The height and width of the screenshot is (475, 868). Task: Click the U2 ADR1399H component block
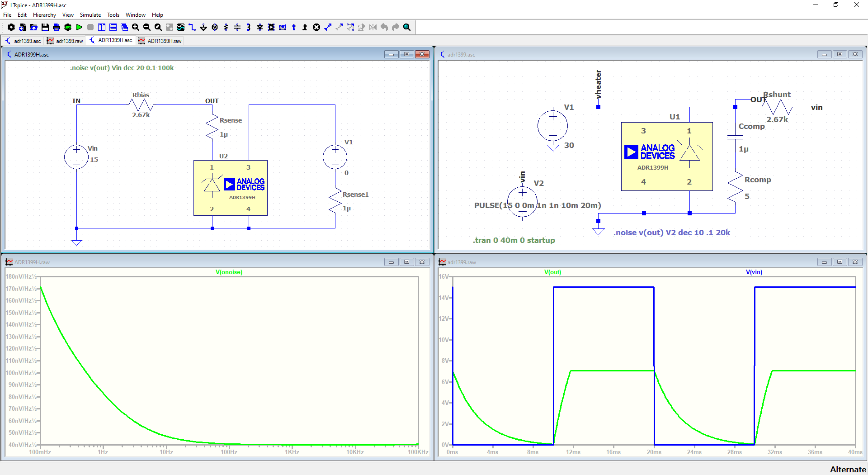tap(231, 188)
